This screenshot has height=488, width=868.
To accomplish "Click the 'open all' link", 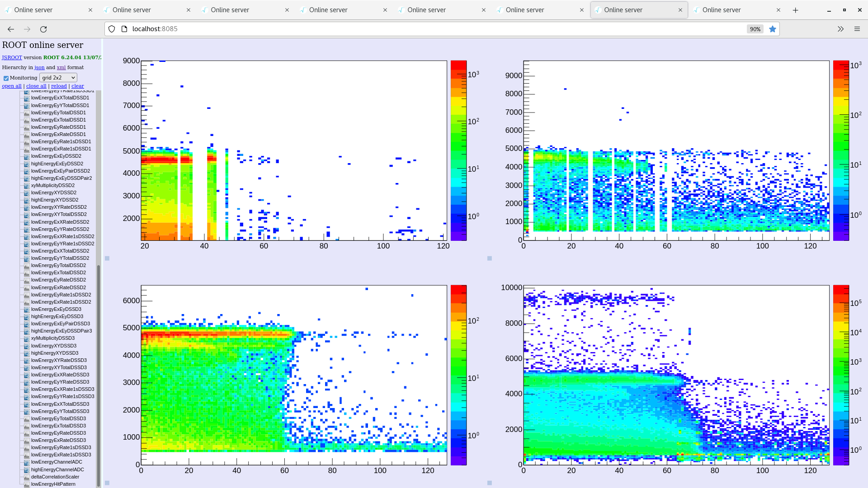I will pos(12,86).
